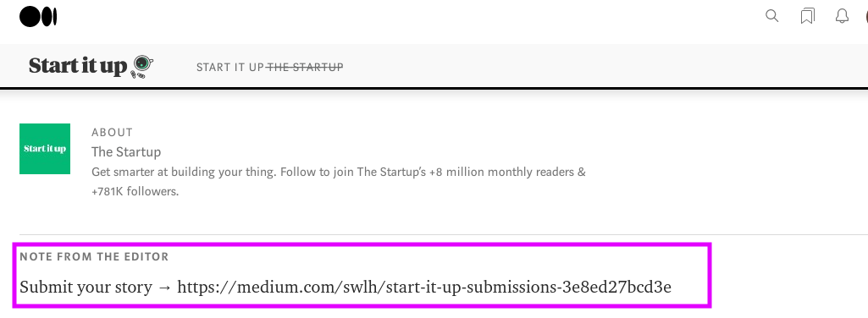Click 'Follow to join The Startup's' phrase
This screenshot has width=868, height=318.
[352, 172]
